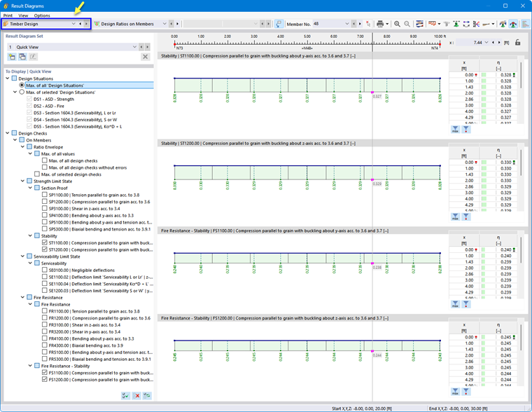532x412 pixels.
Task: Click the lock icon beside x position
Action: [517, 43]
